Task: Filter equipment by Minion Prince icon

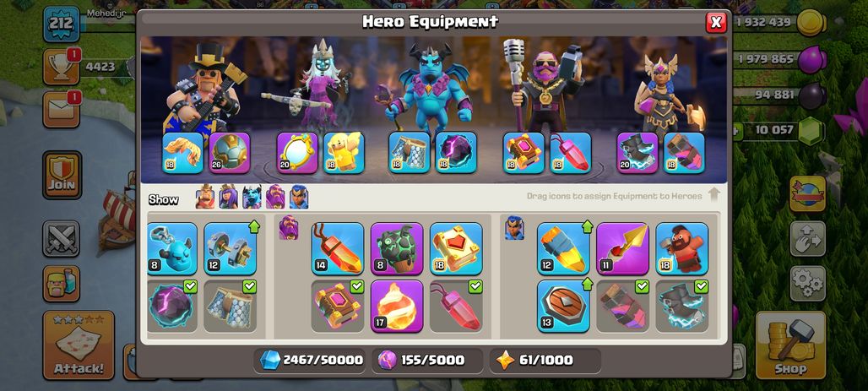Action: click(x=252, y=197)
